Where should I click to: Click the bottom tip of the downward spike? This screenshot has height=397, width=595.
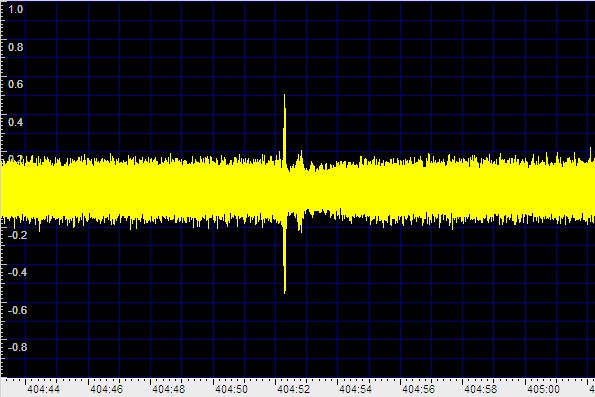point(285,291)
